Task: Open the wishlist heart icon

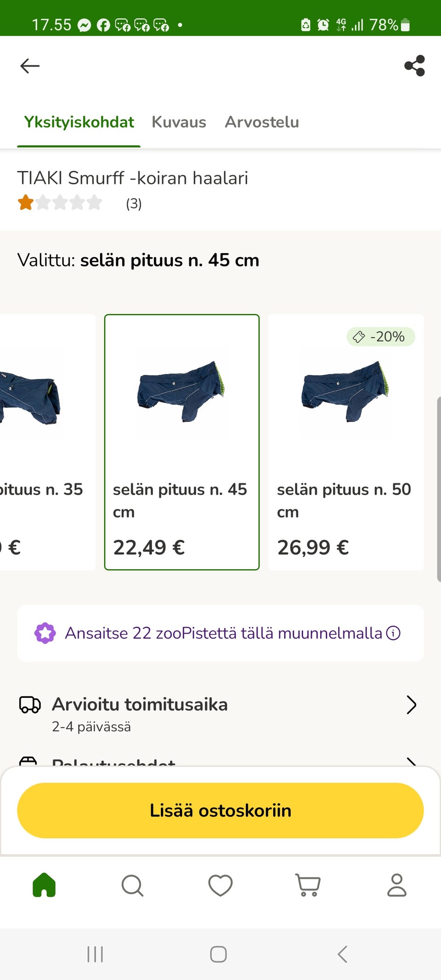Action: click(x=220, y=885)
